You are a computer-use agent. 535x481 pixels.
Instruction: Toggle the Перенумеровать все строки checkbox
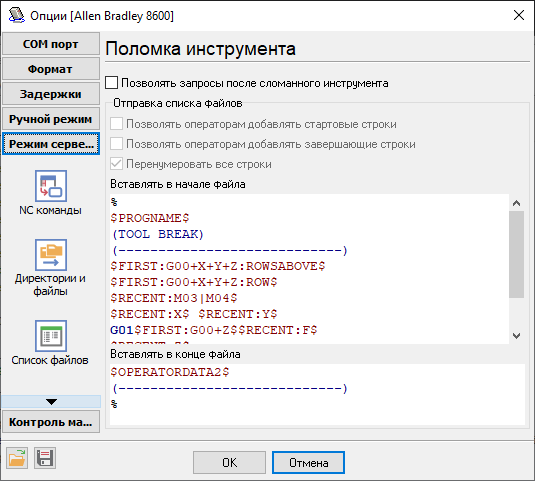[116, 164]
